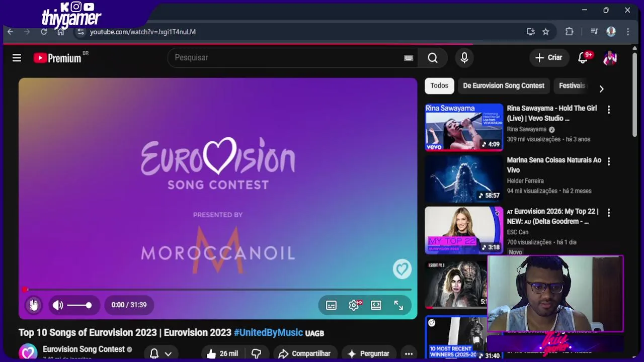Image resolution: width=644 pixels, height=362 pixels.
Task: Show more filter chips with right arrow
Action: 601,89
